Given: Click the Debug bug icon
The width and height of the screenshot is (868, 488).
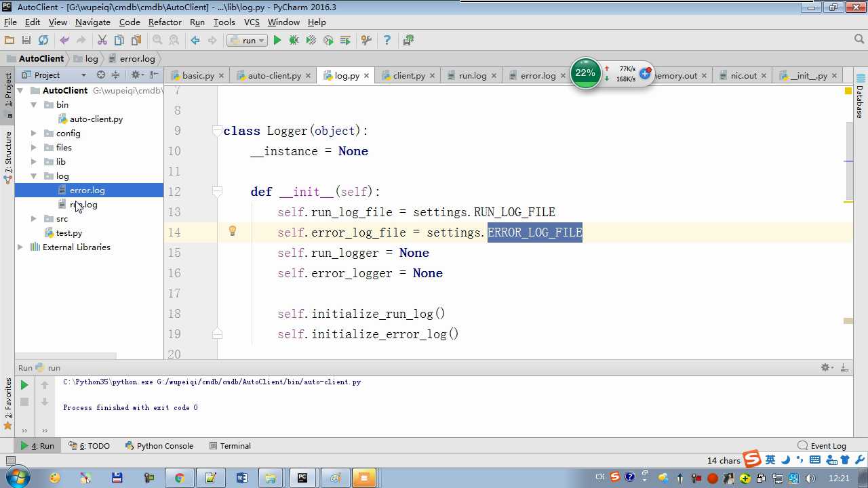Looking at the screenshot, I should tap(294, 41).
